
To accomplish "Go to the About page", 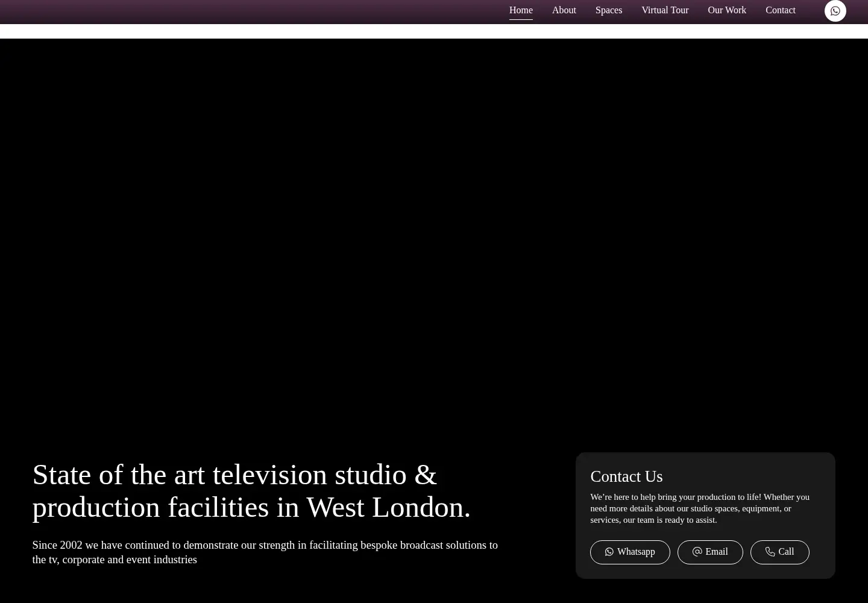I will [x=564, y=10].
